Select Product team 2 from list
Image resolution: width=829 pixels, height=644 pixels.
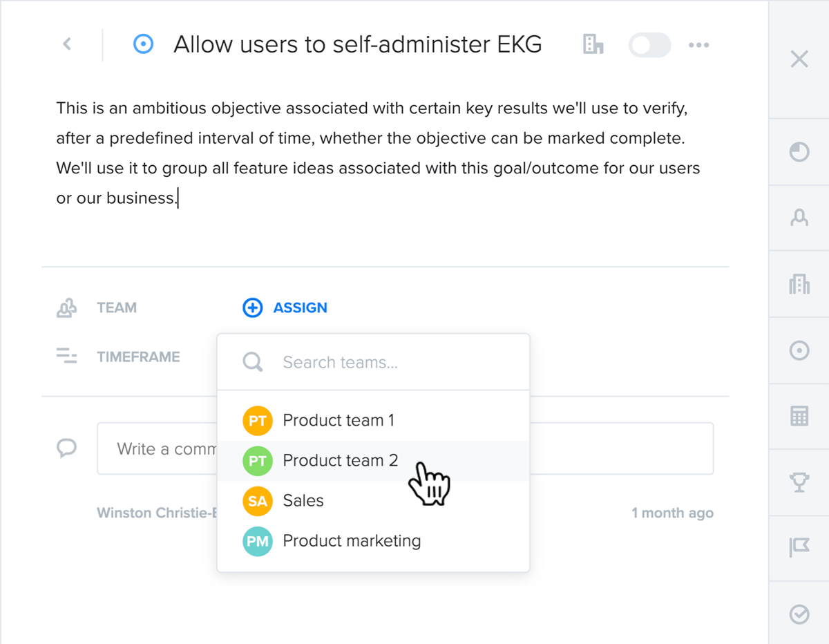[374, 461]
